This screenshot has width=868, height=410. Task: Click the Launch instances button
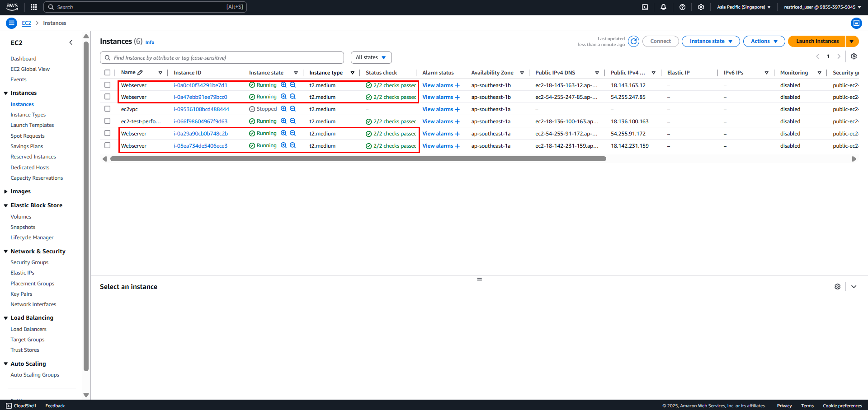817,41
